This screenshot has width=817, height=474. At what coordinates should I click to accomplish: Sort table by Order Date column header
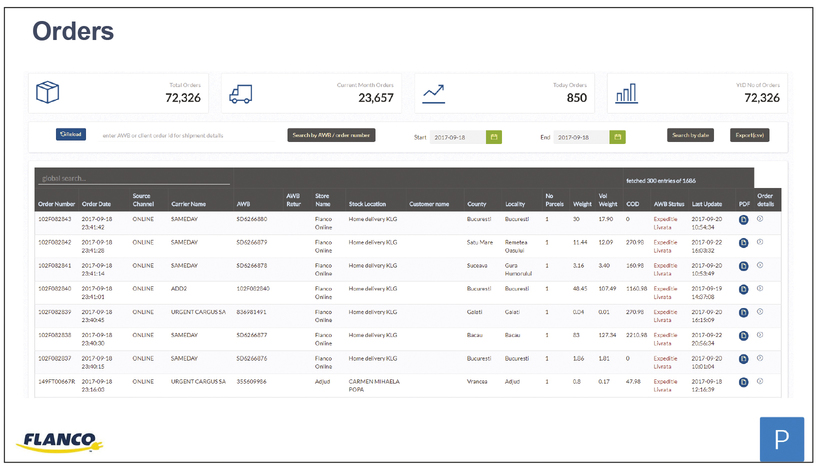click(97, 203)
